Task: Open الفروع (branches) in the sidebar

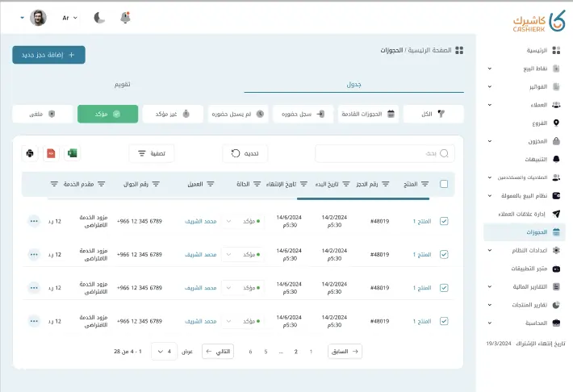Action: tap(540, 123)
